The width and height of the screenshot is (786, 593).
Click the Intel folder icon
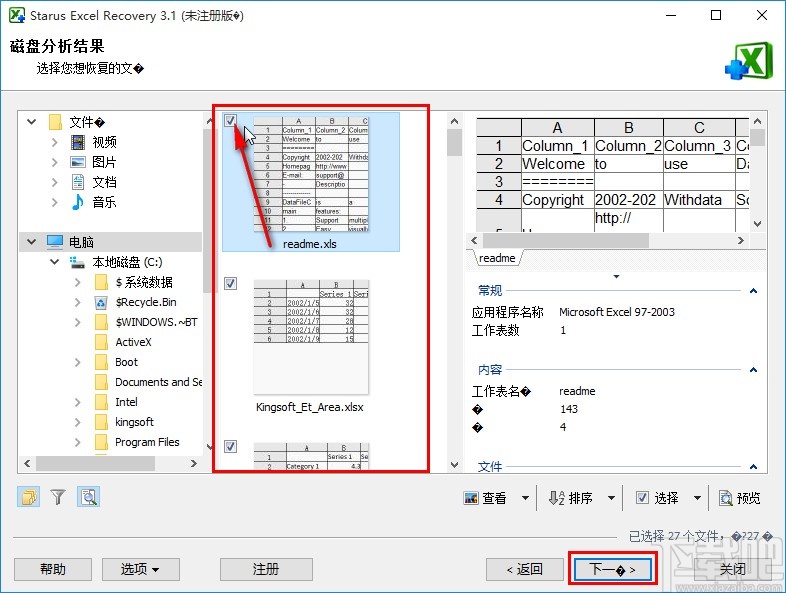click(x=101, y=402)
